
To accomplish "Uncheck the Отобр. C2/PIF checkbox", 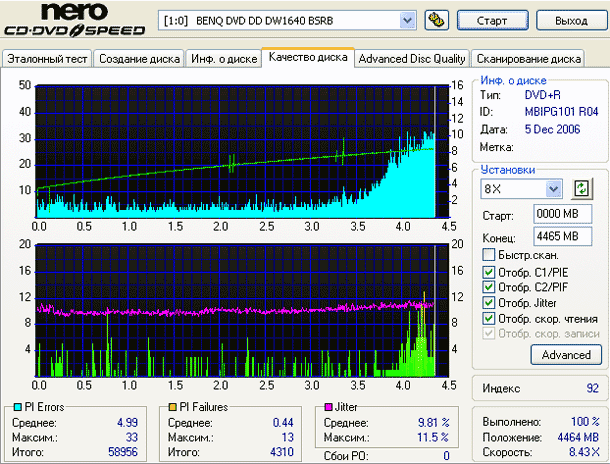I will coord(488,287).
